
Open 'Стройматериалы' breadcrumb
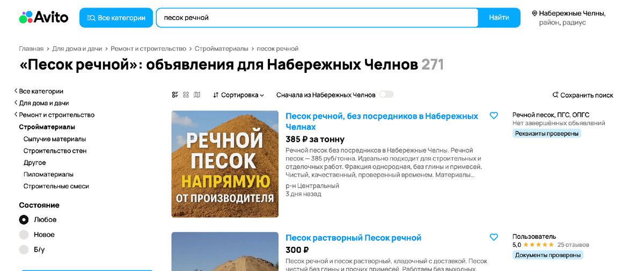(x=222, y=49)
